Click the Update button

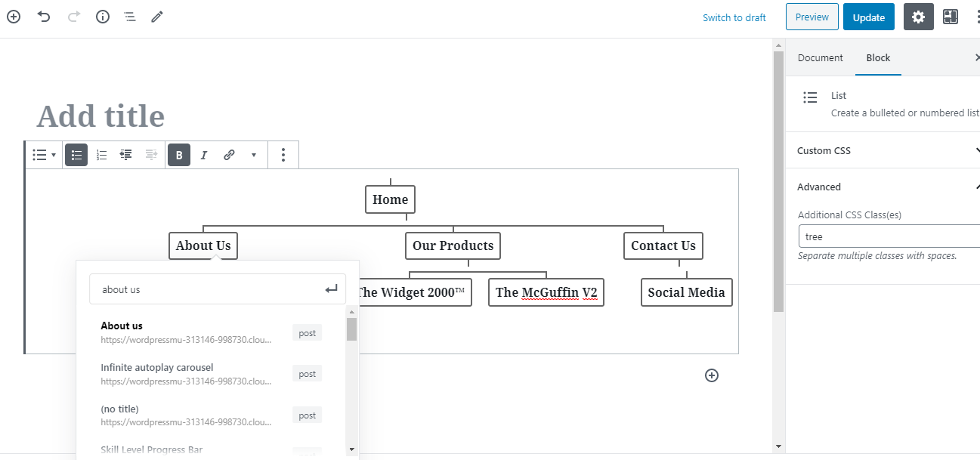868,17
